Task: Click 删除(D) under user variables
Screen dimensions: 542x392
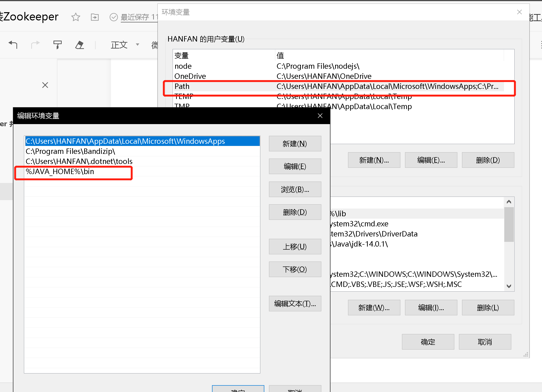Action: [488, 160]
